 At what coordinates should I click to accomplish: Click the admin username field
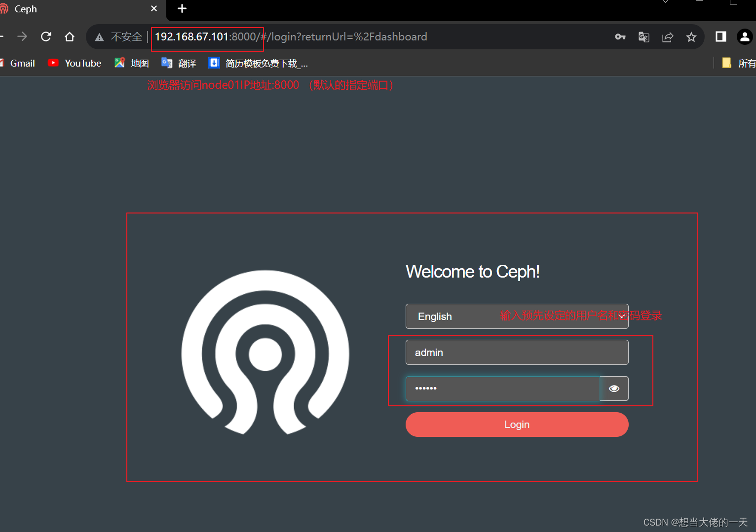tap(517, 353)
